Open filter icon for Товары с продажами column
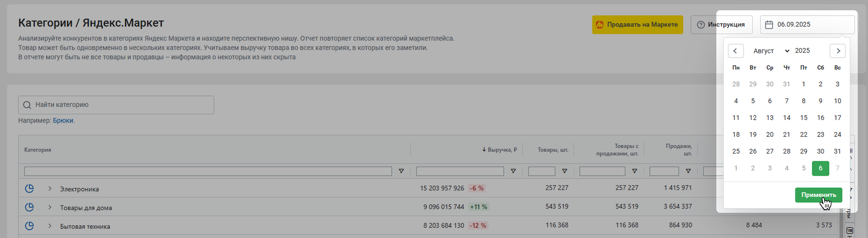The height and width of the screenshot is (238, 868). [634, 171]
